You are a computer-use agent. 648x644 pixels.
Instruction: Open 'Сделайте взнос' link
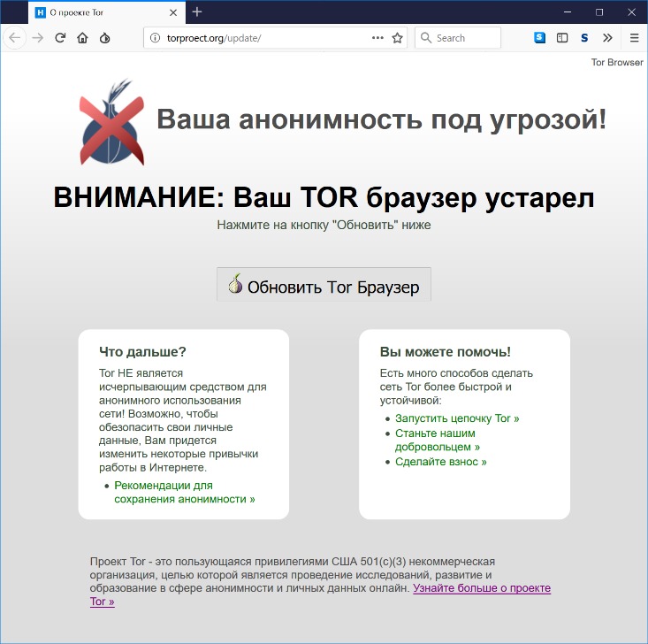441,462
